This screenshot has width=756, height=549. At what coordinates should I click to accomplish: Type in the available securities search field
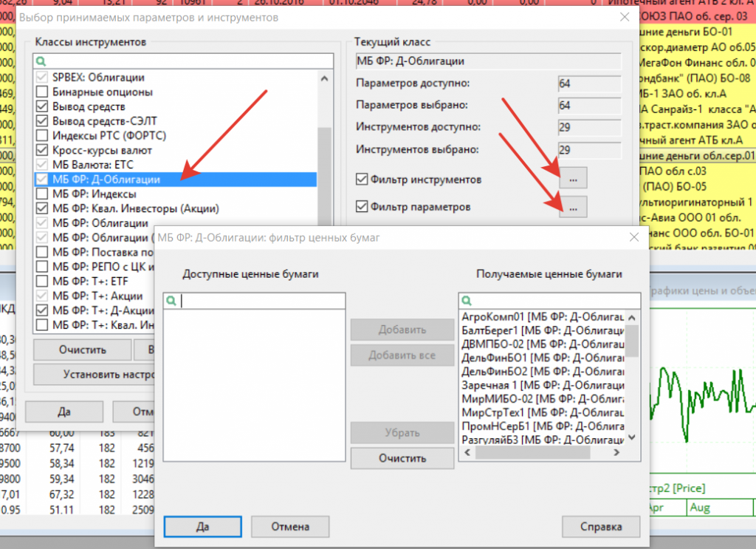(x=261, y=301)
